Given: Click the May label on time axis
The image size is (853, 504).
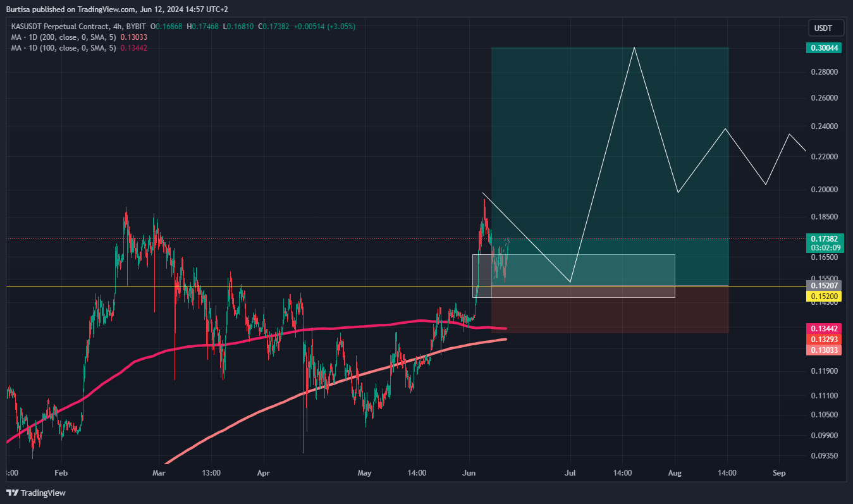Looking at the screenshot, I should coord(365,473).
